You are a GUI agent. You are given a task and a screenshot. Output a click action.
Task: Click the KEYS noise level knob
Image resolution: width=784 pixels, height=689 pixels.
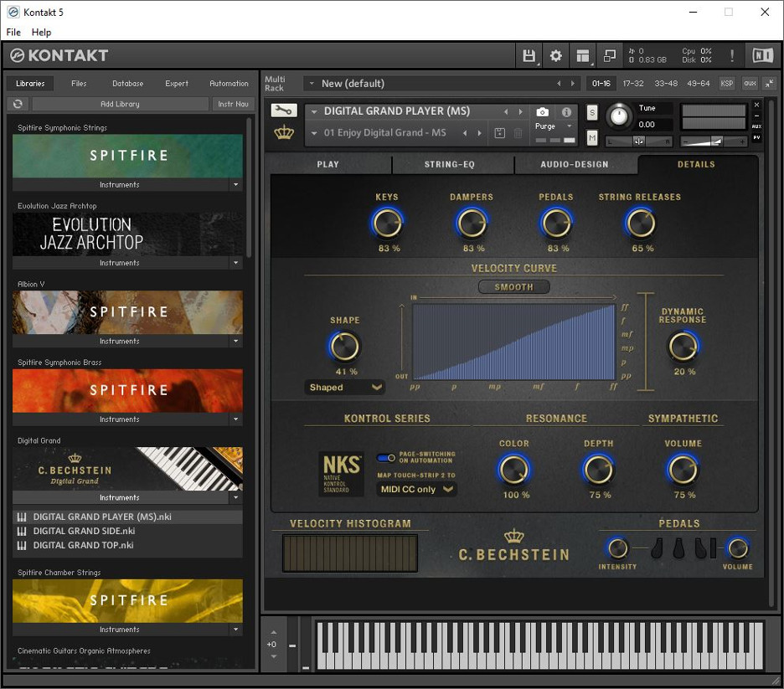pos(387,223)
